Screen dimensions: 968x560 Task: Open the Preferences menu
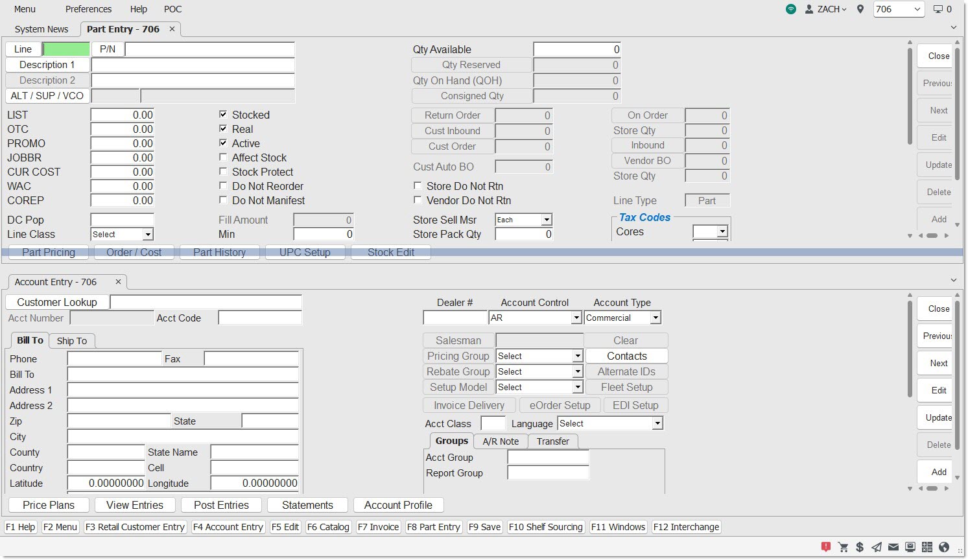[x=88, y=9]
